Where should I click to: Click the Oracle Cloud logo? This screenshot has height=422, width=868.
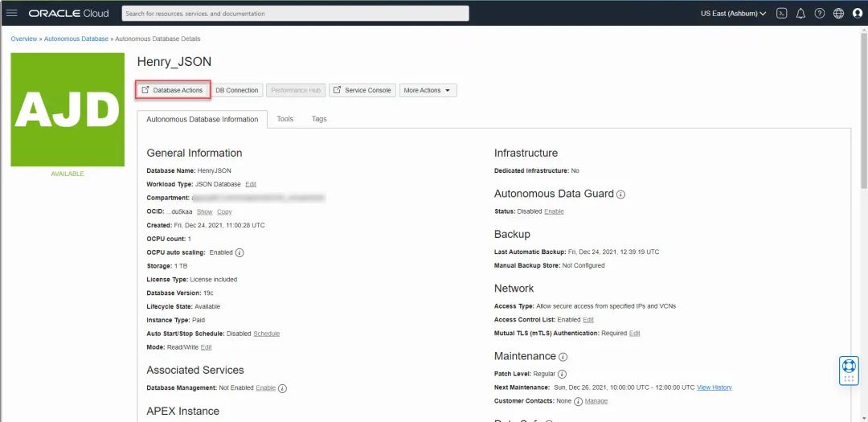(x=68, y=14)
